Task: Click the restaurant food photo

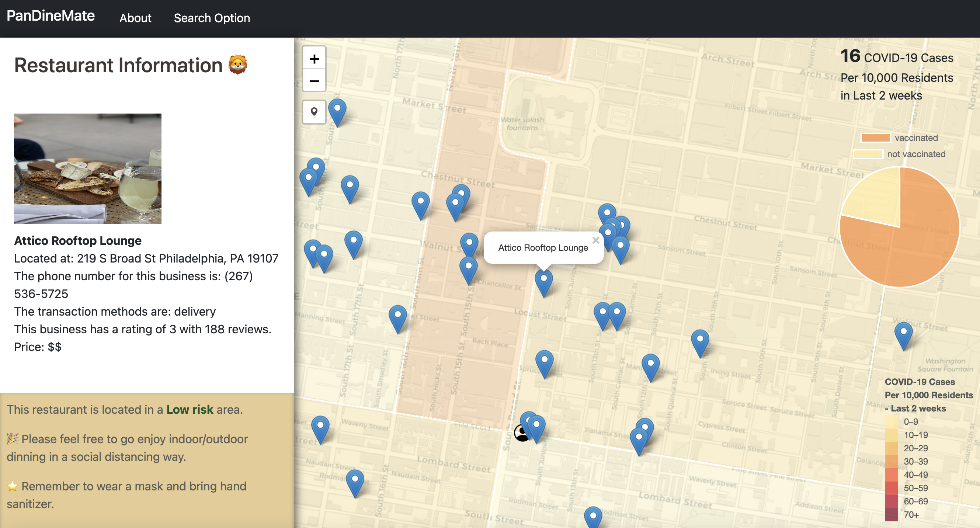Action: point(87,169)
